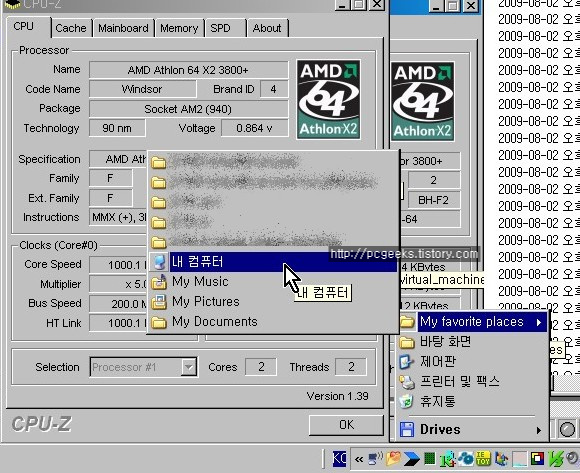This screenshot has width=580, height=473.
Task: Expand the My favorite places submenu
Action: point(473,322)
